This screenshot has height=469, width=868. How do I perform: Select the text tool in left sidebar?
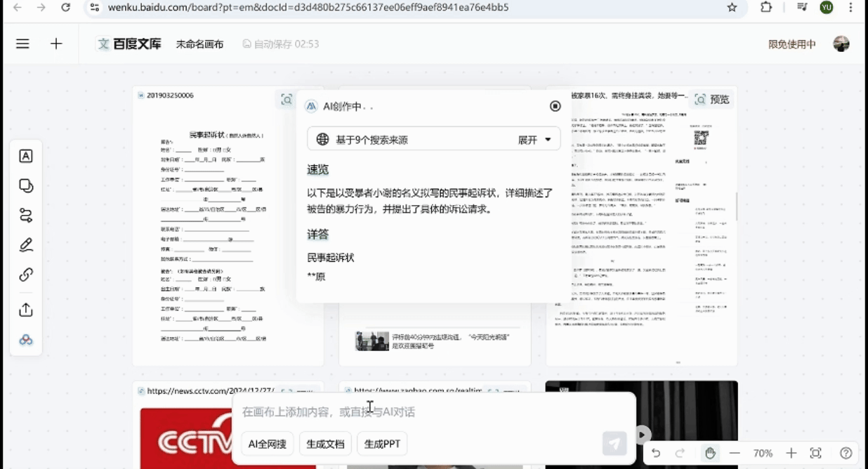[x=25, y=156]
